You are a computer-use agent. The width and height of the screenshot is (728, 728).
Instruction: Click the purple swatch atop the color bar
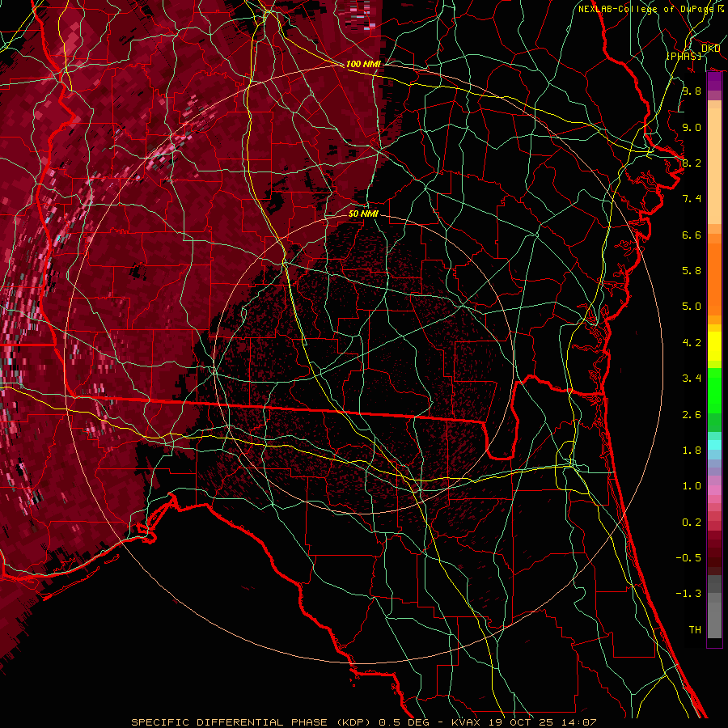tap(714, 82)
